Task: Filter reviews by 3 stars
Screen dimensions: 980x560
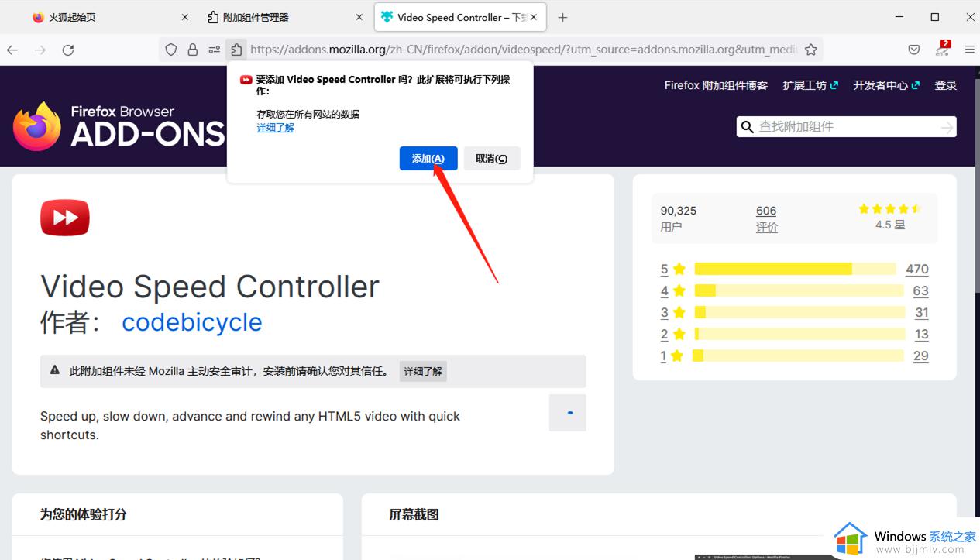Action: 673,312
